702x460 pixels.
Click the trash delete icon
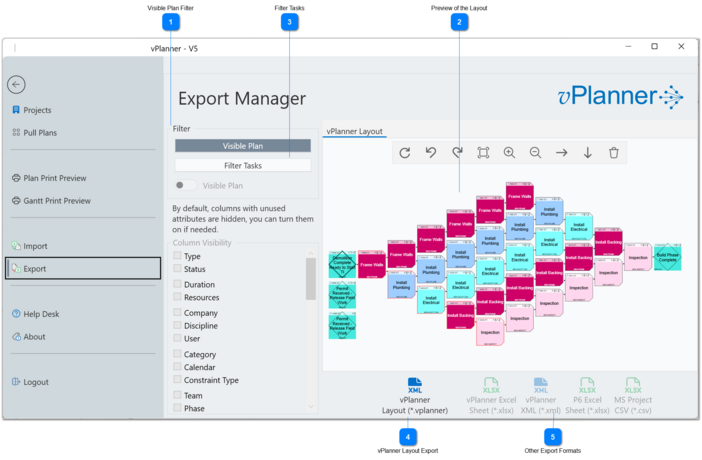614,153
